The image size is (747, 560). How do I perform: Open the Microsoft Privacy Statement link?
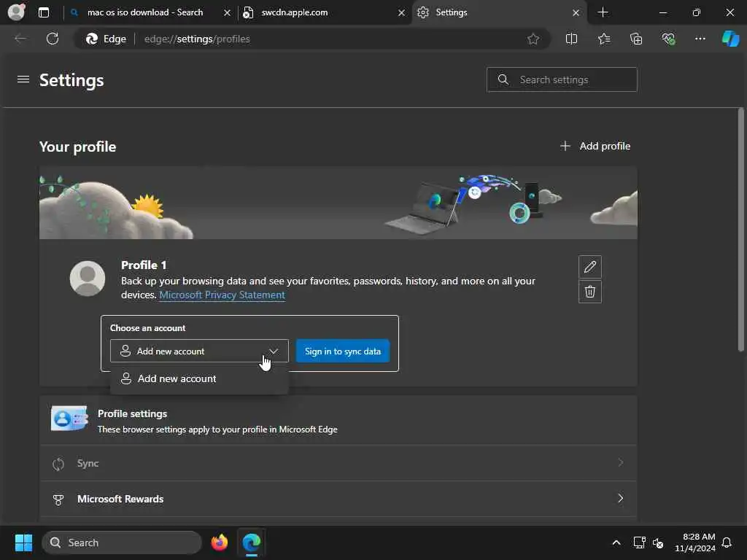[222, 295]
